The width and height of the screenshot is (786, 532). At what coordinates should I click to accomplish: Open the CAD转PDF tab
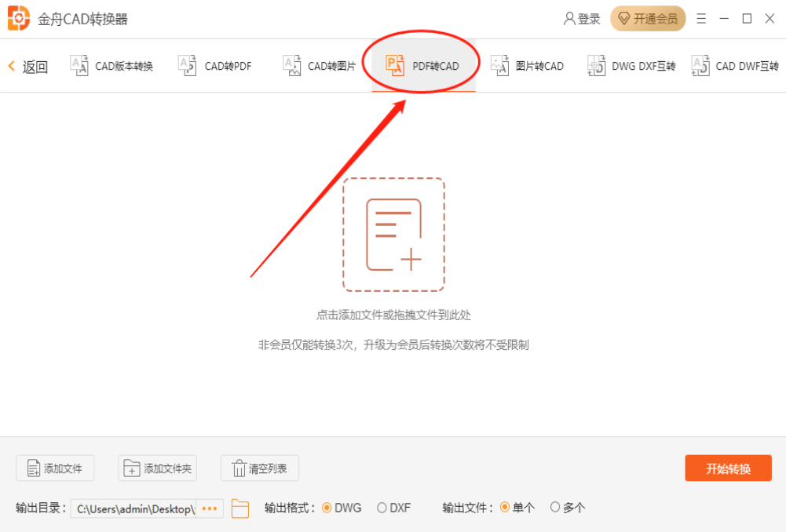[215, 66]
